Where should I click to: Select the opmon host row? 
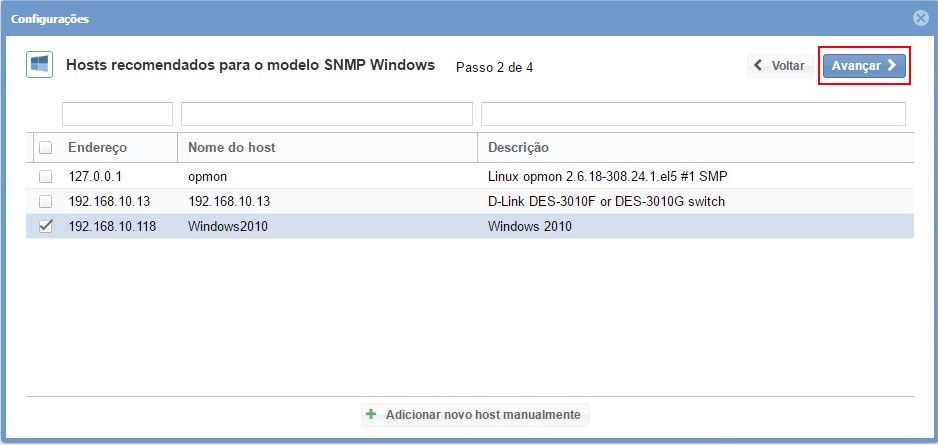click(210, 176)
